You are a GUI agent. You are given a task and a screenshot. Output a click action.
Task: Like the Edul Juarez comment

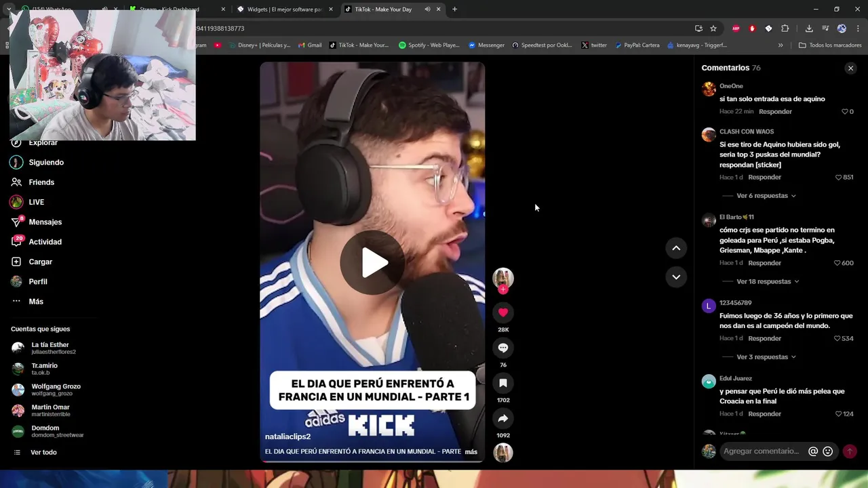click(838, 414)
